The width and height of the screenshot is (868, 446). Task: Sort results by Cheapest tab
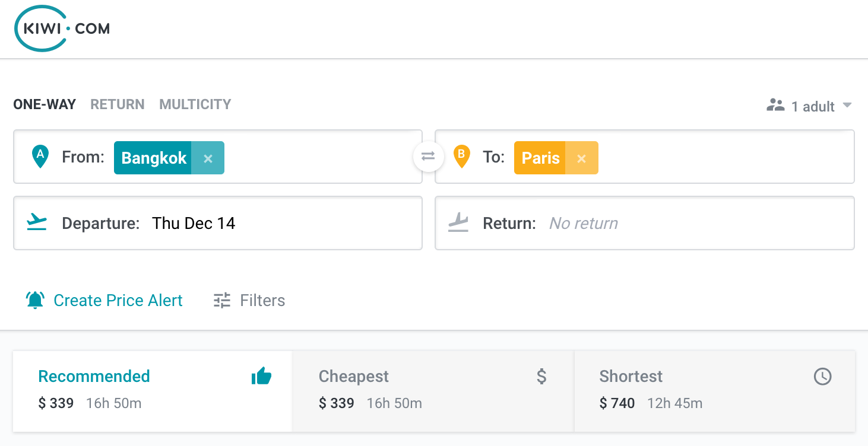(432, 391)
